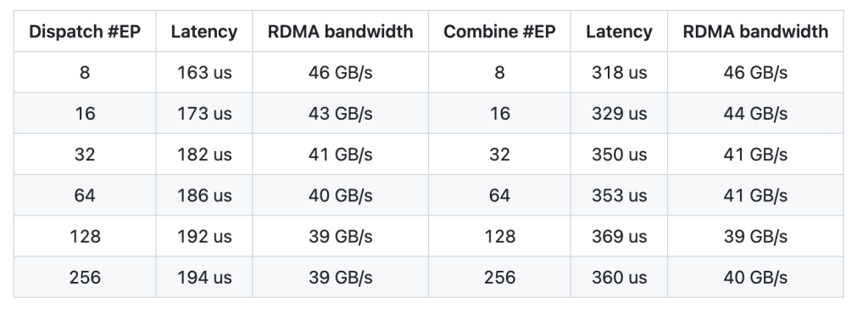Select the Dispatch #EP 128 cell
868x309 pixels.
point(85,236)
